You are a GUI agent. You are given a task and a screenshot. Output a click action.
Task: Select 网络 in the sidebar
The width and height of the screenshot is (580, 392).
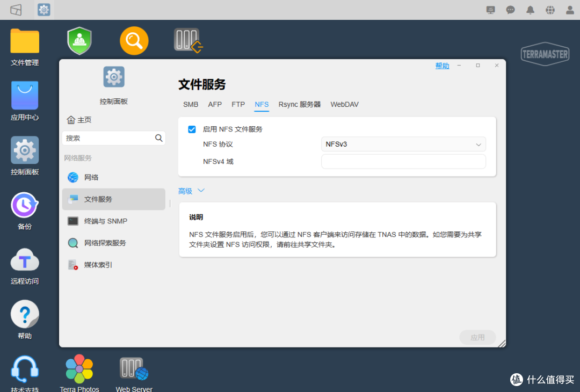click(x=113, y=177)
